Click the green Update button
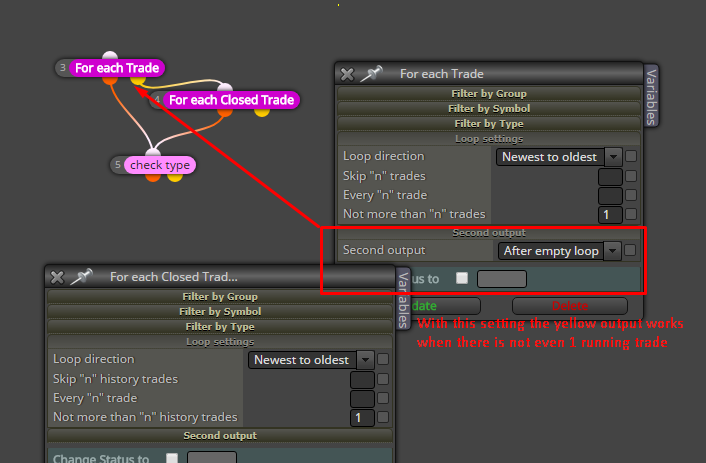The width and height of the screenshot is (706, 463). [446, 306]
